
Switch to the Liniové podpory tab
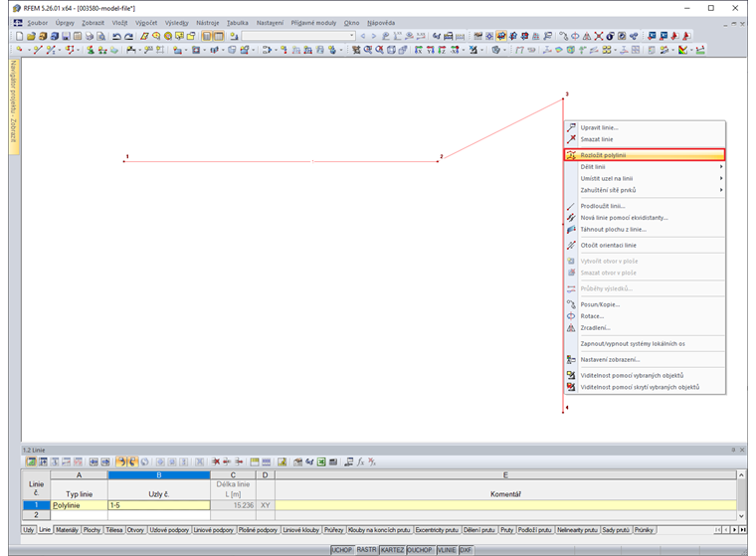click(x=213, y=530)
